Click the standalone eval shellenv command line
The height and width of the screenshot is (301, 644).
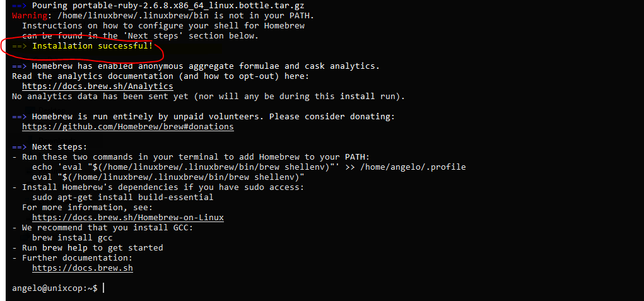tap(168, 177)
